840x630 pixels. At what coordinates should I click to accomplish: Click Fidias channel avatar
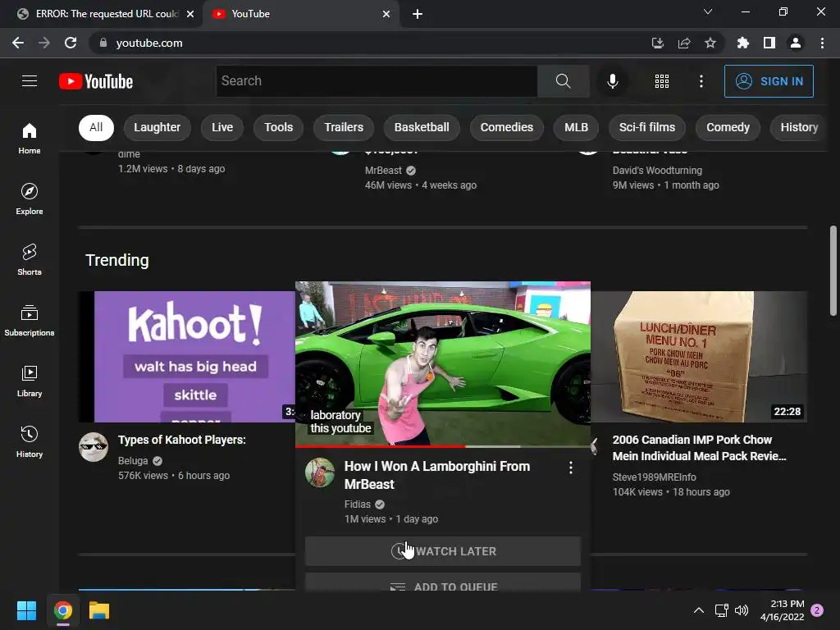(x=320, y=472)
